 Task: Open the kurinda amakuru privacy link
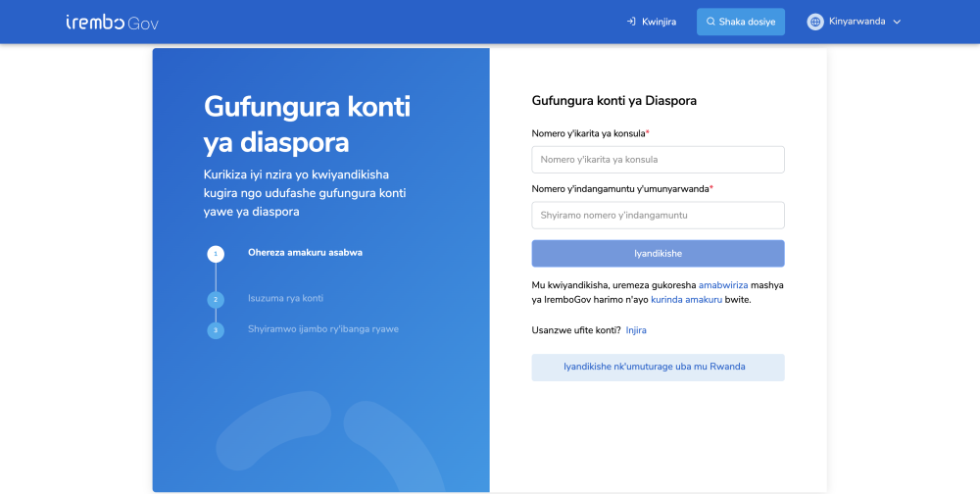click(x=686, y=299)
